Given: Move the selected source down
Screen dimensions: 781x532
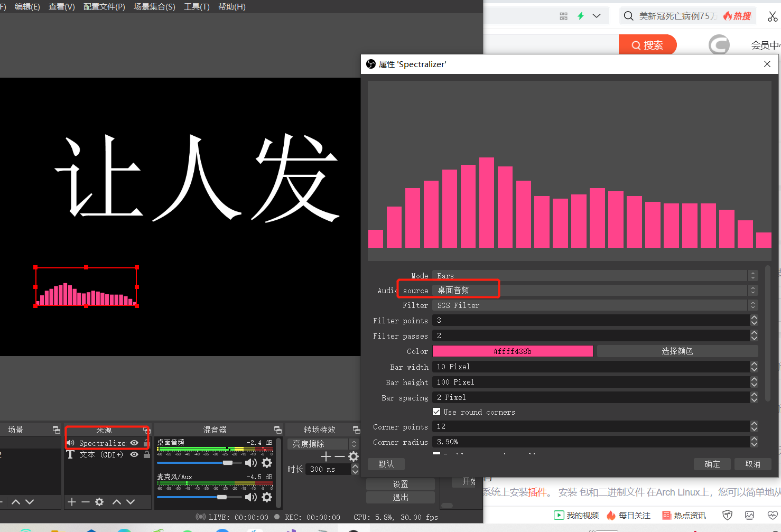Looking at the screenshot, I should click(131, 502).
